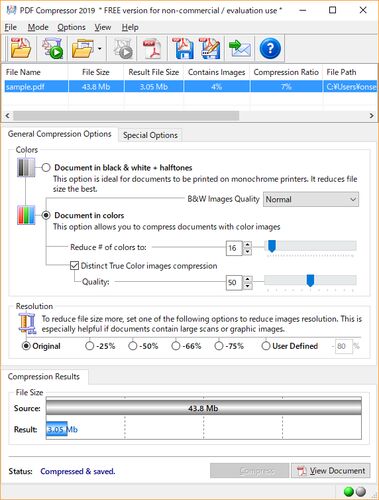Click the disabled Compress button
379x500 pixels.
(x=249, y=471)
